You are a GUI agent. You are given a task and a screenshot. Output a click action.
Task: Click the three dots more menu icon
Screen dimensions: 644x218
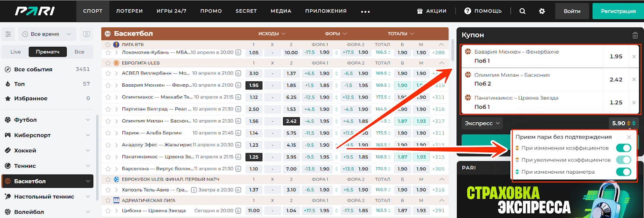(365, 12)
